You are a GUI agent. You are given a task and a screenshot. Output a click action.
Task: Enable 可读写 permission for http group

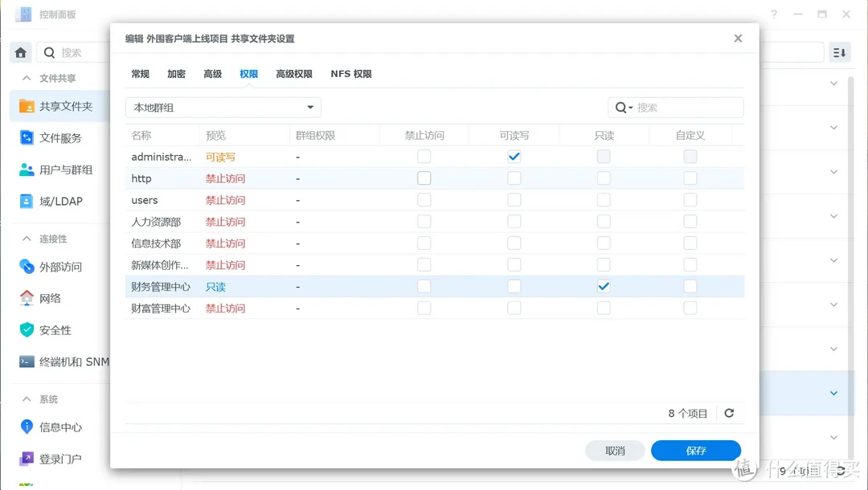[x=514, y=178]
